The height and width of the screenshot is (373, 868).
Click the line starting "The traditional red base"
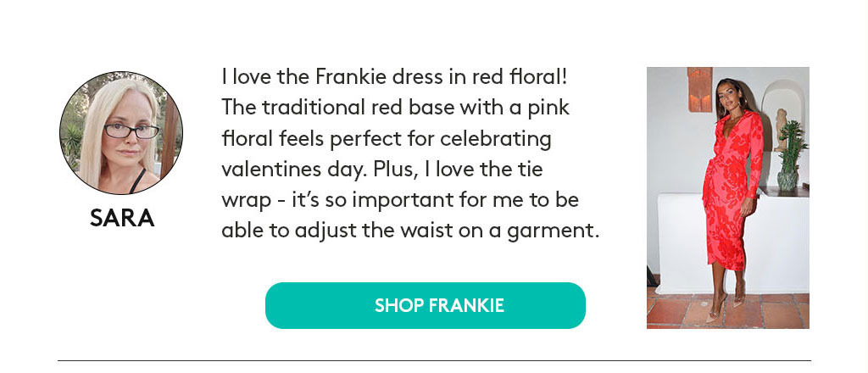point(395,108)
